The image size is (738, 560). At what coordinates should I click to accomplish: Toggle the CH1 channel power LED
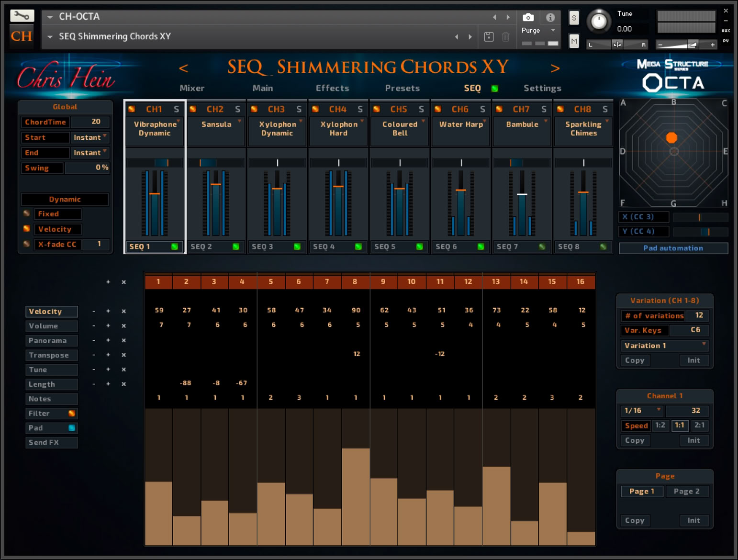[132, 109]
